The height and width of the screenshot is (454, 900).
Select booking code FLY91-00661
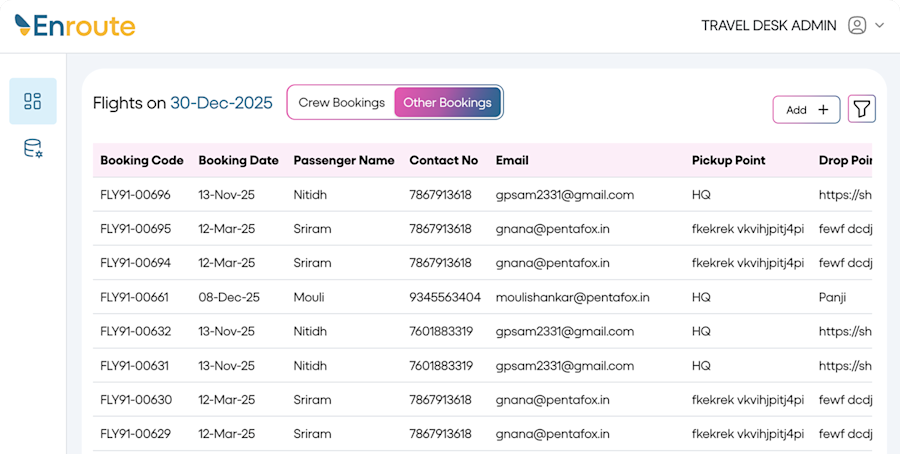click(134, 297)
